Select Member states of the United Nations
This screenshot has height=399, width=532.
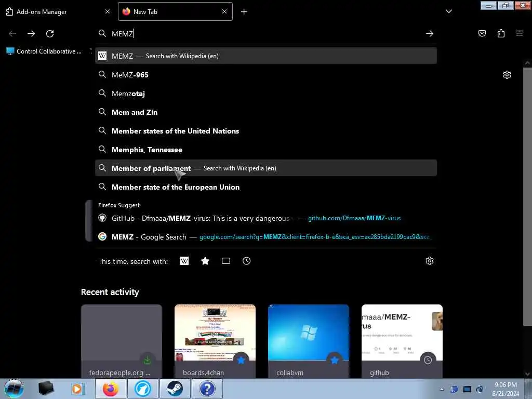point(266,130)
